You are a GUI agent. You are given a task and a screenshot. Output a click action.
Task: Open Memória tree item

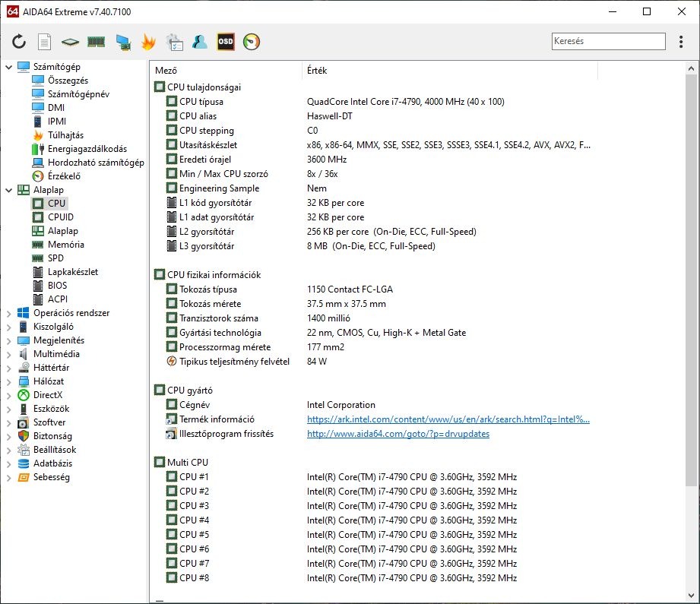pyautogui.click(x=66, y=245)
